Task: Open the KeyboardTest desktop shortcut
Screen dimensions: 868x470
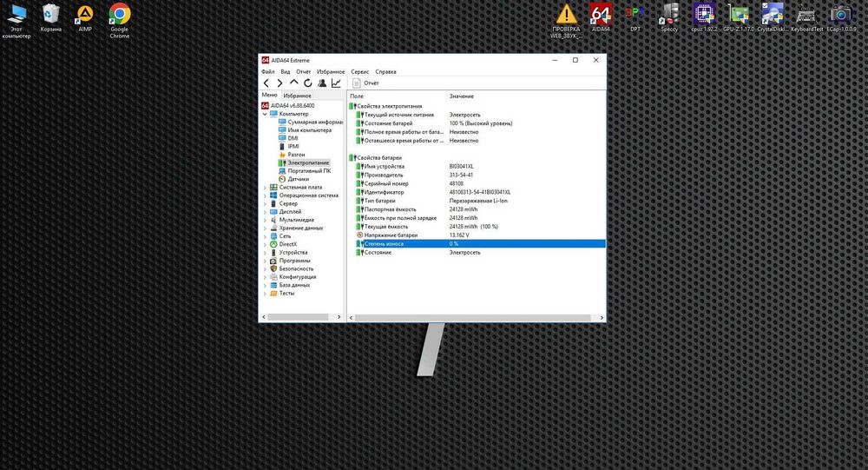Action: click(x=806, y=17)
